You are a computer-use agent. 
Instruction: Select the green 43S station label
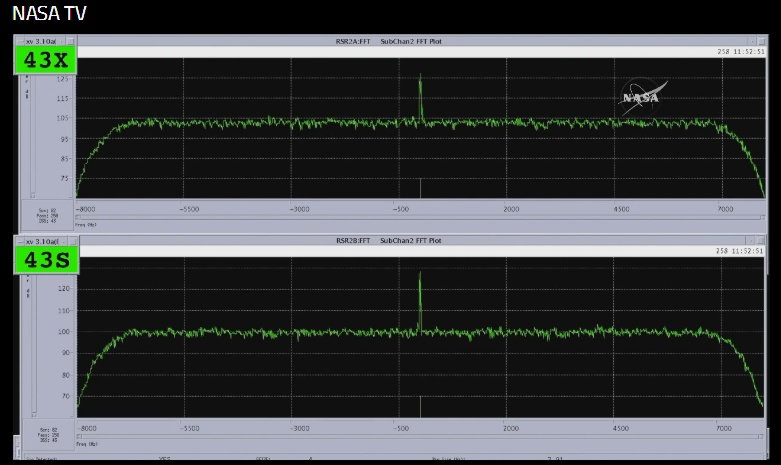click(47, 259)
